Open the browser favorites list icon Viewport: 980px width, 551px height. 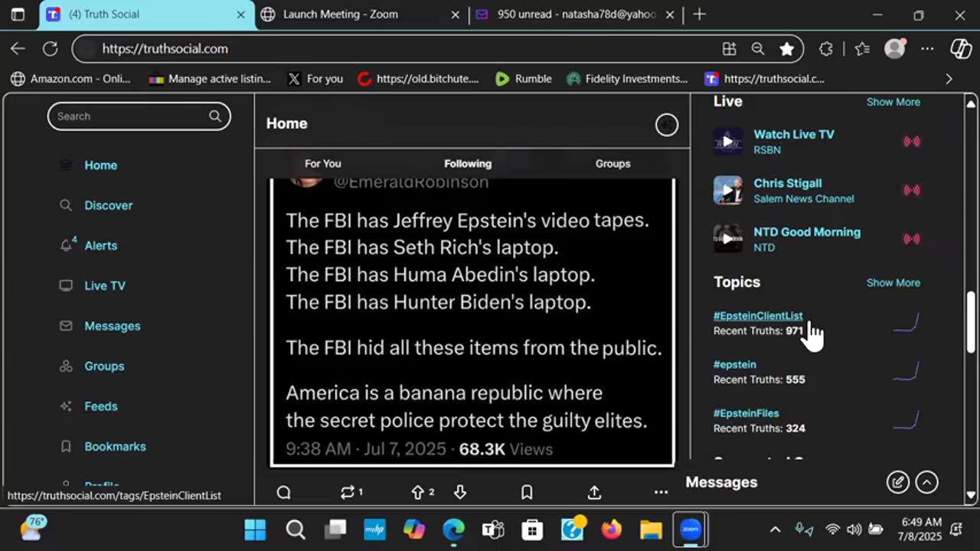click(862, 49)
